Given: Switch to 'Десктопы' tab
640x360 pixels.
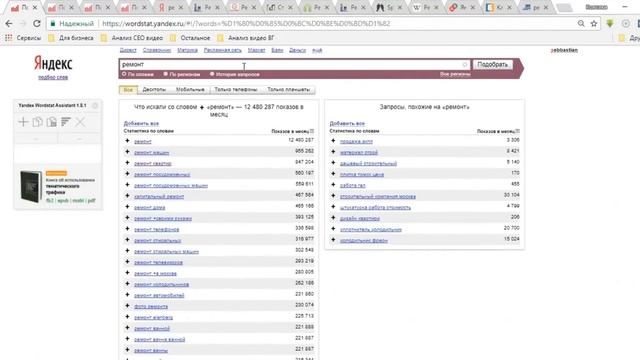Looking at the screenshot, I should coord(154,89).
